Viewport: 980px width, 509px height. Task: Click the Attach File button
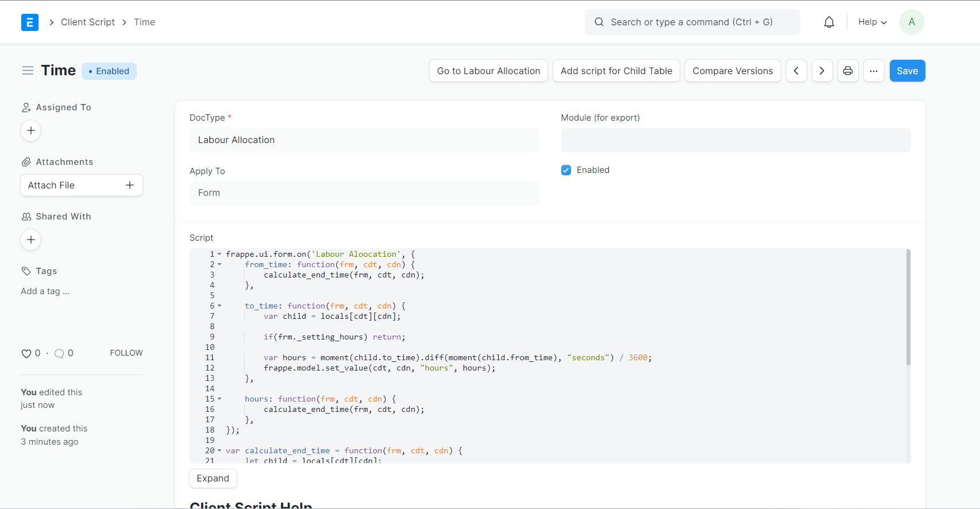[x=82, y=185]
